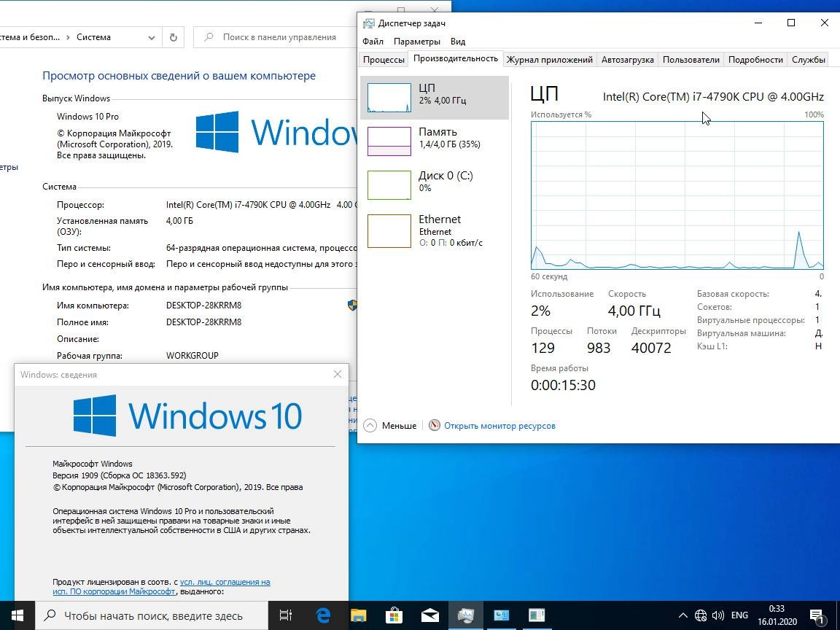The image size is (840, 630).
Task: Open the Автозагрузка tab
Action: pos(627,60)
